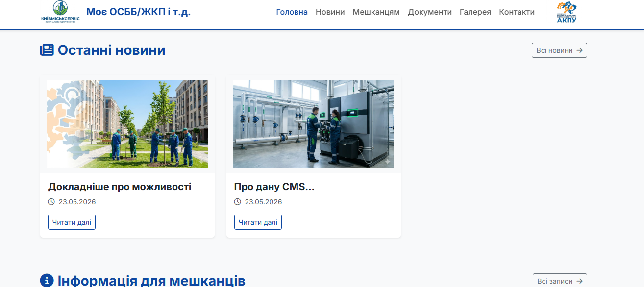Screen dimensions: 644x287
Task: Open the Документи menu item
Action: tap(430, 12)
